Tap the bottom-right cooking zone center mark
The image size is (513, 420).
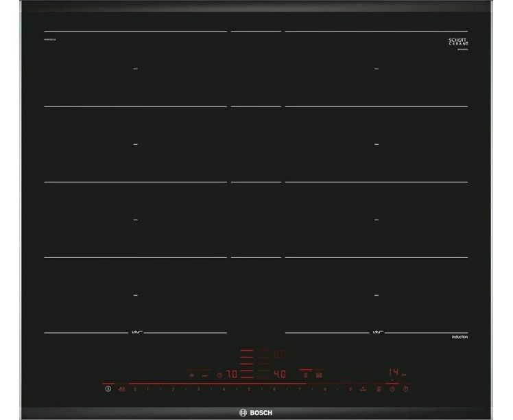377,295
